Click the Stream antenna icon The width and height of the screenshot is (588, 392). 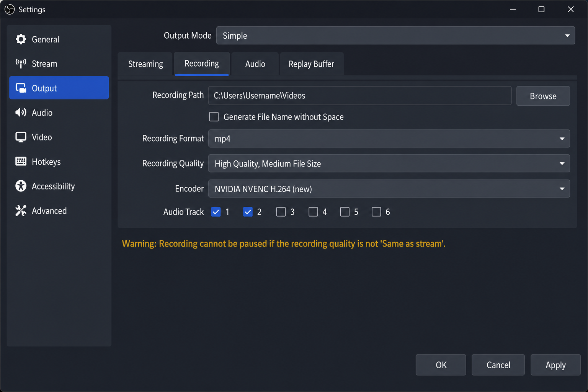[21, 64]
